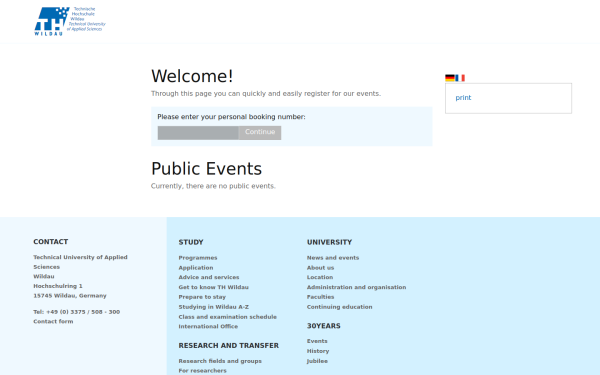This screenshot has height=375, width=600.
Task: Click the Hochschulring 1 address line
Action: [58, 286]
